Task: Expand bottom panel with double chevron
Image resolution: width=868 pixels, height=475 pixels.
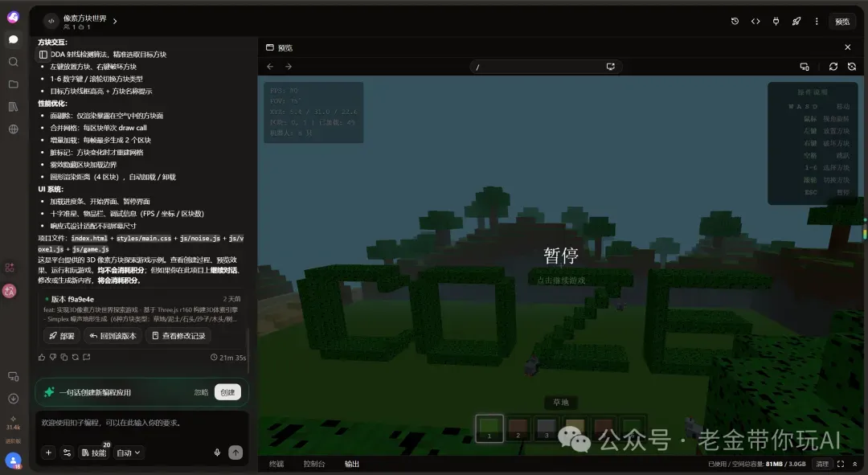Action: click(854, 464)
